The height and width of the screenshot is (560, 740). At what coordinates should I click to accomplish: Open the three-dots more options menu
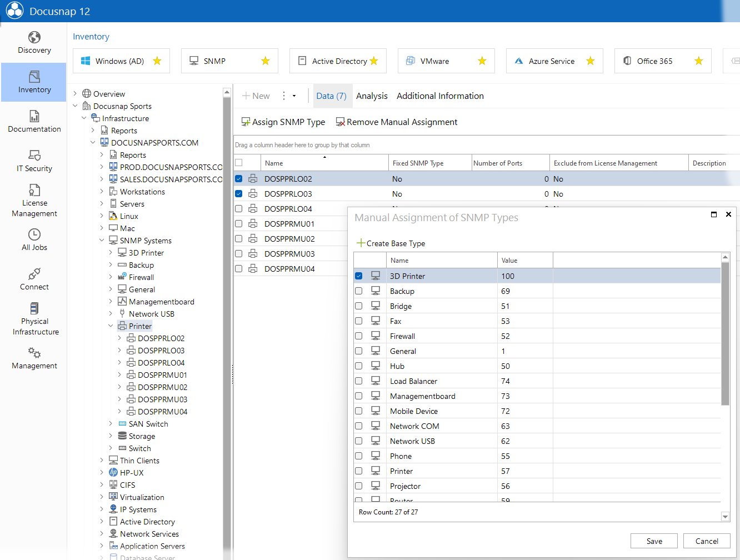284,96
